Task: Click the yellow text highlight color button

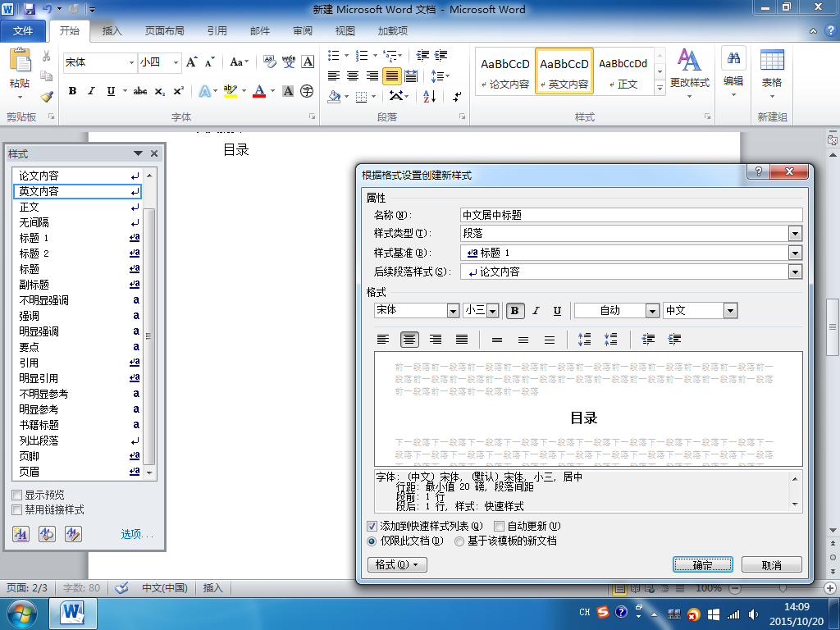Action: [231, 91]
